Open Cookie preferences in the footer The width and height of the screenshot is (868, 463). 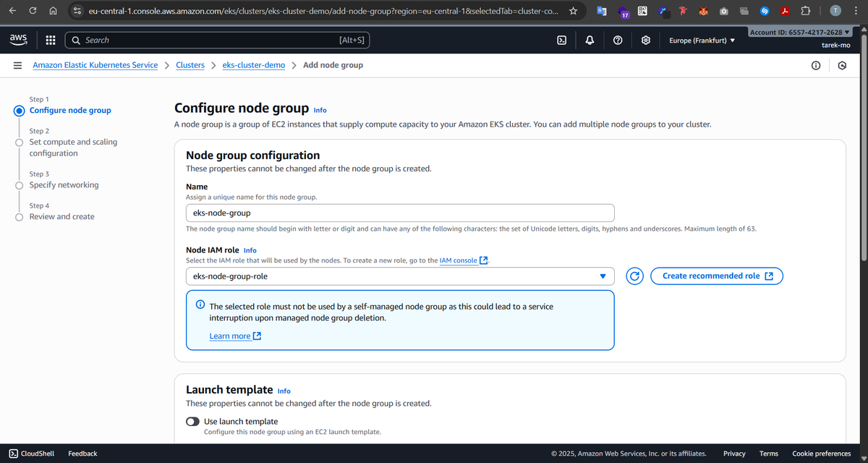822,454
